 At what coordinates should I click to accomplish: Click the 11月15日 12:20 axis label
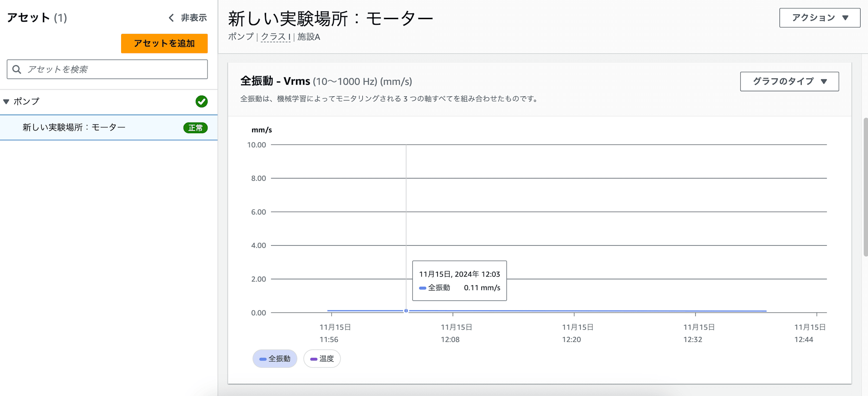tap(577, 333)
